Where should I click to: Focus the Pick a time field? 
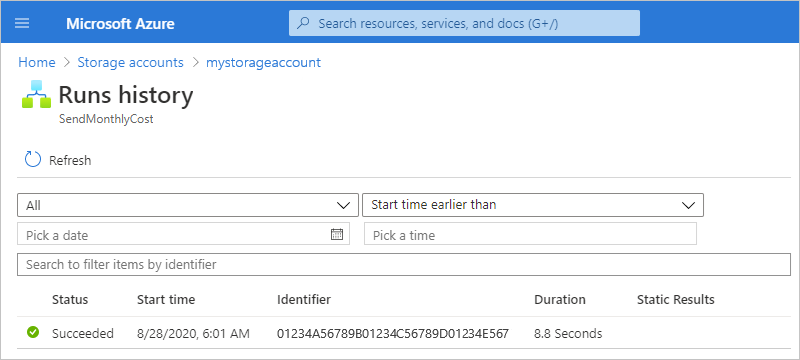(x=530, y=235)
